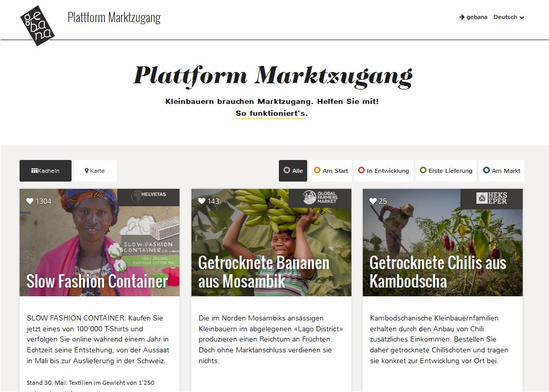
Task: Filter projects by In Entwicklung
Action: [x=384, y=171]
